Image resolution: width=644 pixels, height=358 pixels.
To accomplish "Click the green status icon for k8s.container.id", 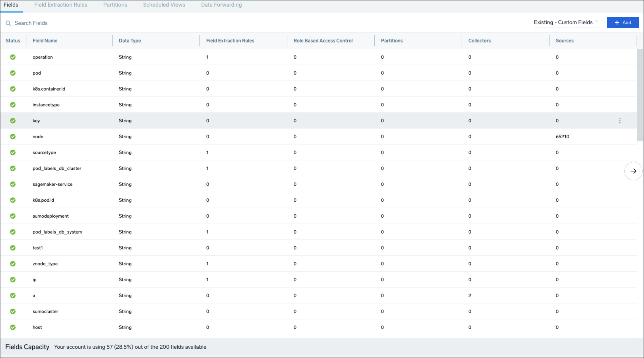I will (13, 89).
